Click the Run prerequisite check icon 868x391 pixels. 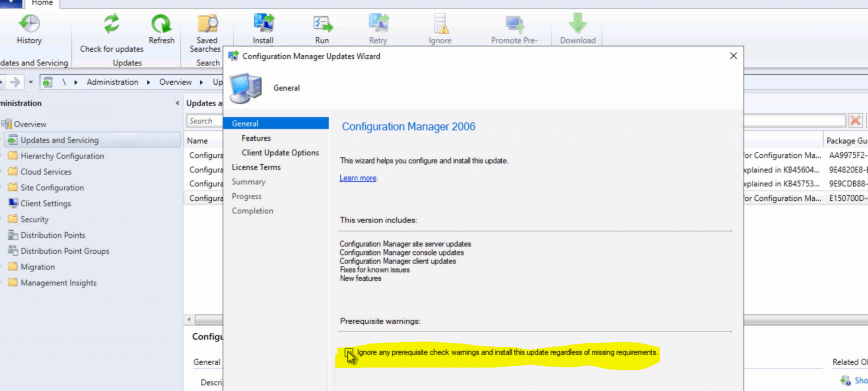[322, 24]
